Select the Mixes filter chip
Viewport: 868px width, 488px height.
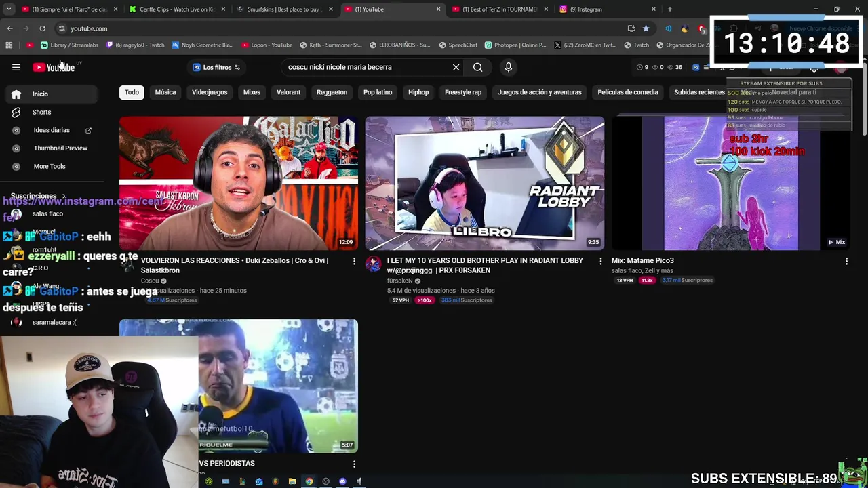coord(252,92)
